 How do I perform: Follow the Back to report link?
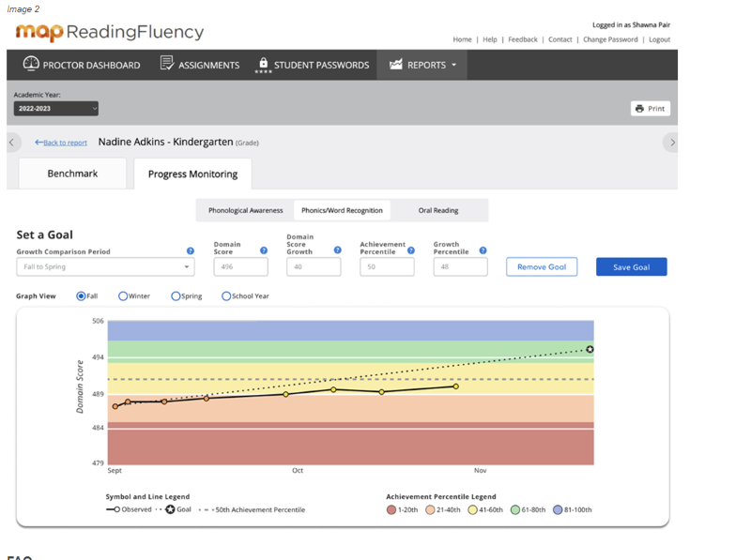point(61,143)
